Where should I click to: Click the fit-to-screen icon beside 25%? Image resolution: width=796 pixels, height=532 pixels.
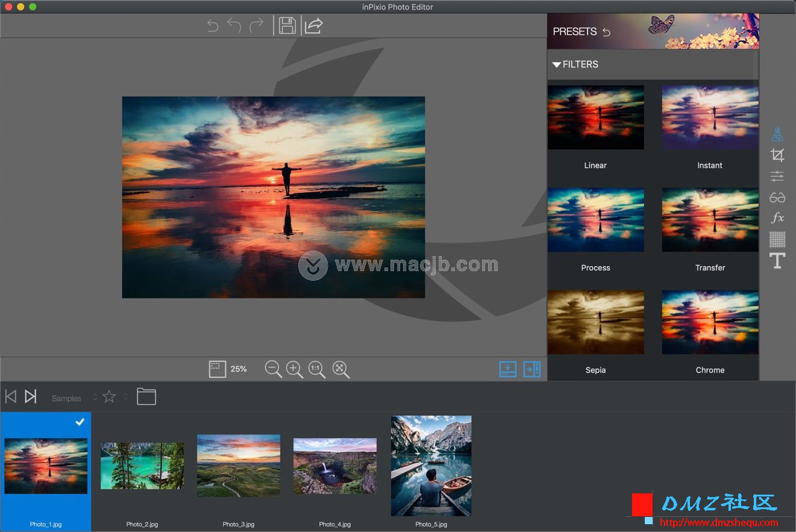pos(218,369)
